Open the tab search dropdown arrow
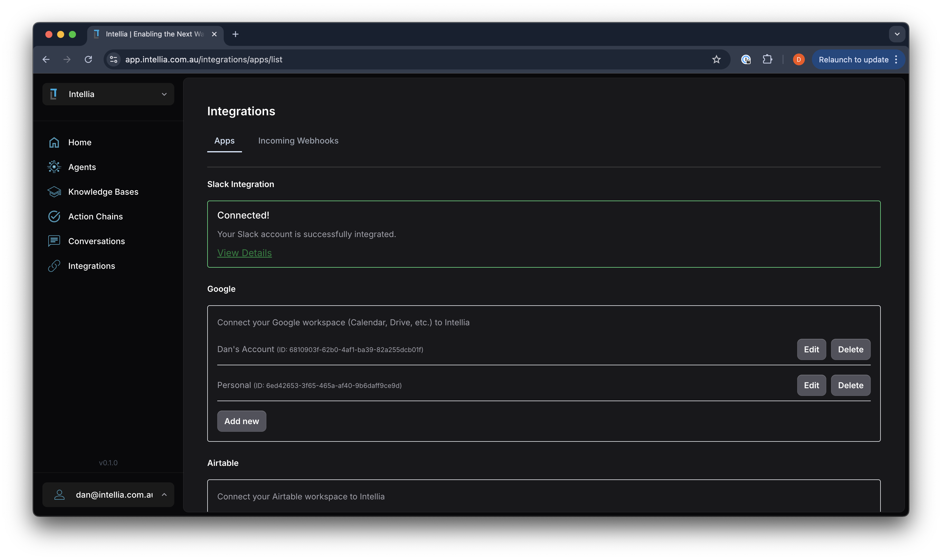The image size is (942, 560). pyautogui.click(x=897, y=34)
